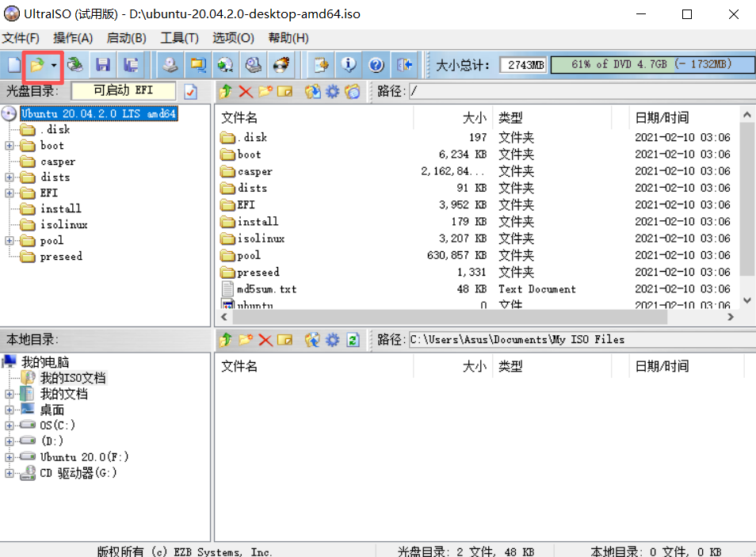Select Ubuntu 20.04.2.0 LTS amd64 root node
The width and height of the screenshot is (756, 557).
99,114
